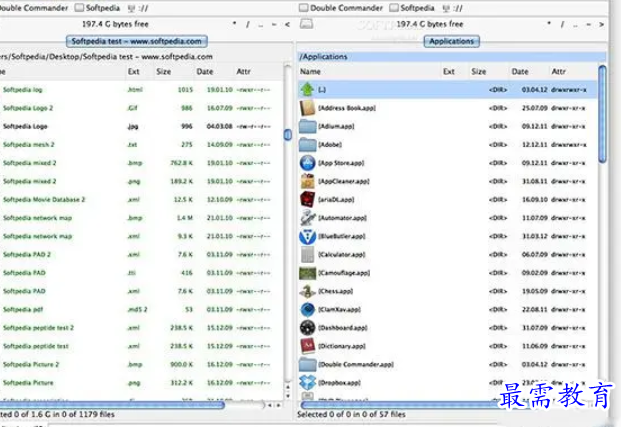This screenshot has height=427, width=621.
Task: Click the right panel network :// drive button
Action: click(x=452, y=8)
